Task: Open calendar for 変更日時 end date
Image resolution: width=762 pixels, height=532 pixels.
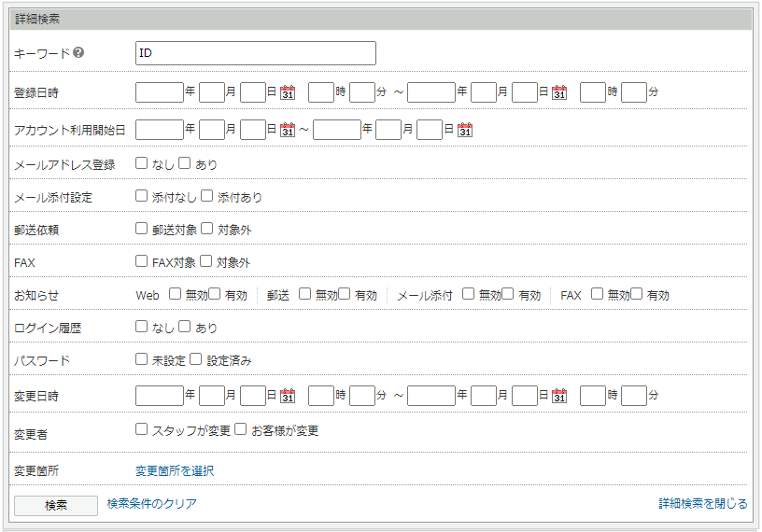Action: pyautogui.click(x=559, y=396)
